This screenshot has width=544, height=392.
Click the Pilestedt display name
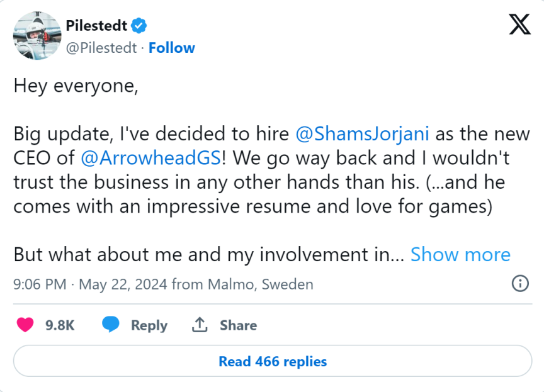[96, 26]
